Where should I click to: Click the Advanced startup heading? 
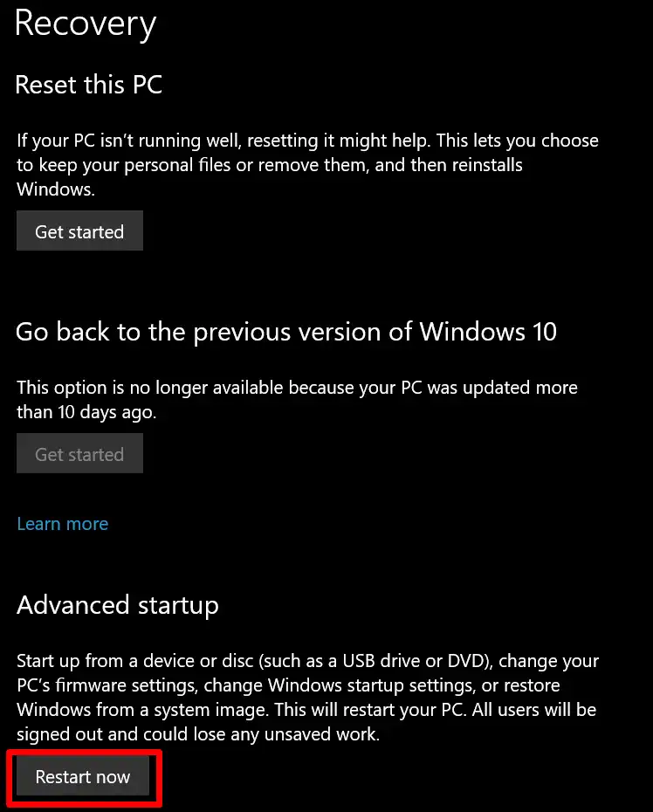point(118,605)
